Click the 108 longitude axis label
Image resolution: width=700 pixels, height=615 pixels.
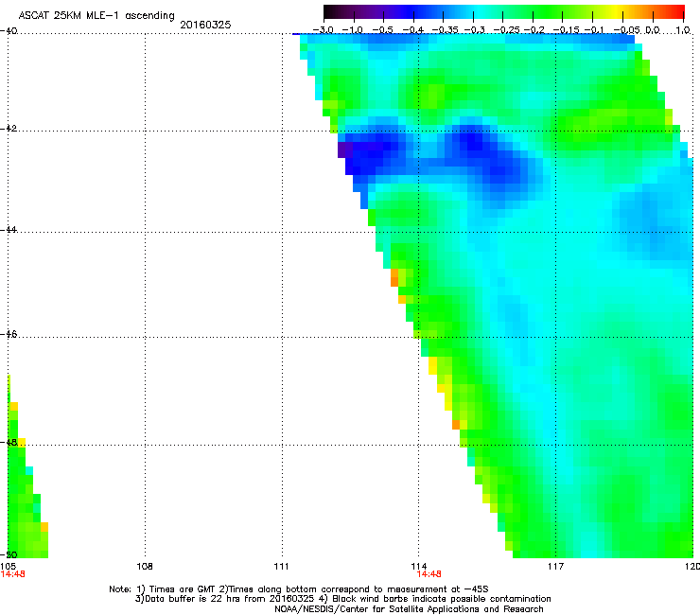pos(145,567)
